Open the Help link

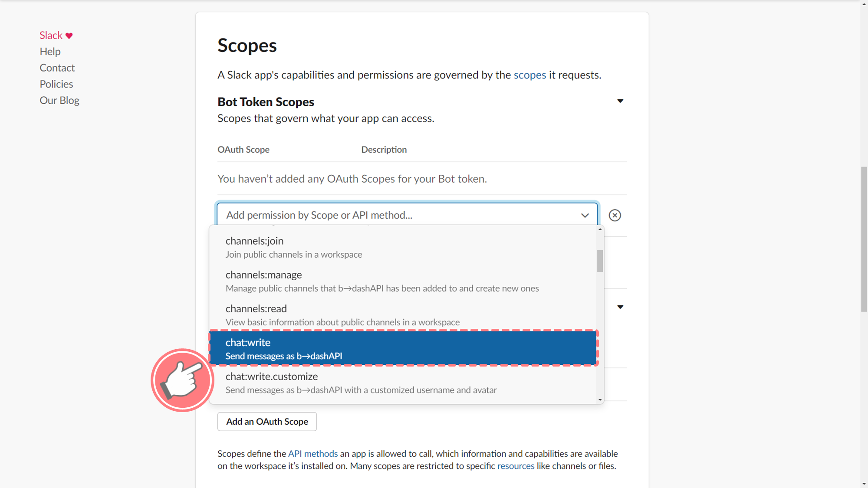pyautogui.click(x=50, y=51)
